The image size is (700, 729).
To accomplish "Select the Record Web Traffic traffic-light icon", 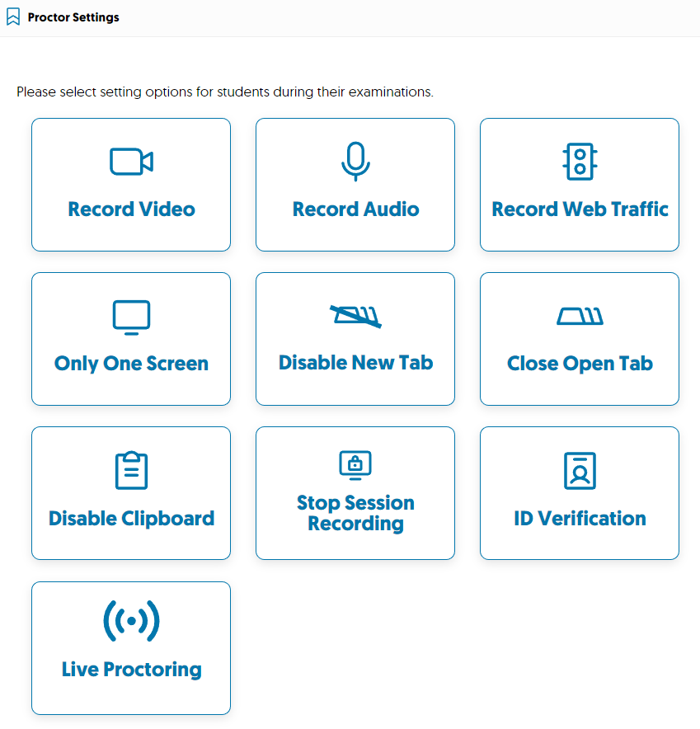I will coord(579,162).
